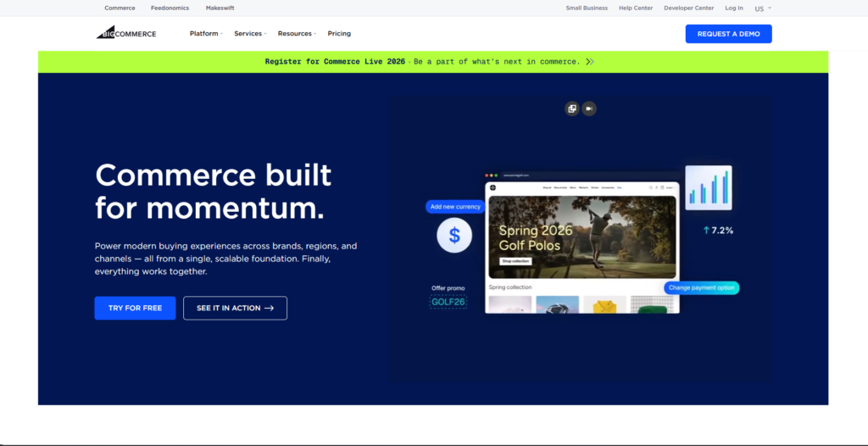Image resolution: width=868 pixels, height=446 pixels.
Task: Click the bar chart graphic
Action: pyautogui.click(x=709, y=188)
